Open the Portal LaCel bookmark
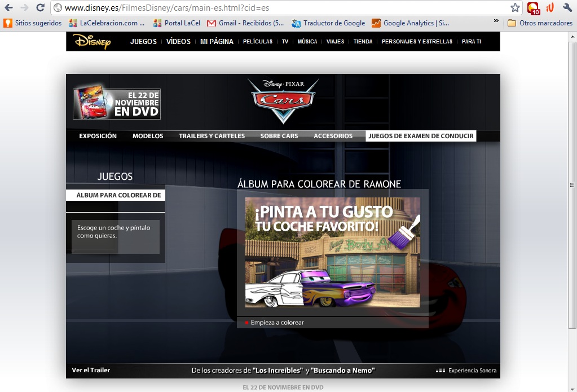The height and width of the screenshot is (392, 577). (x=177, y=23)
